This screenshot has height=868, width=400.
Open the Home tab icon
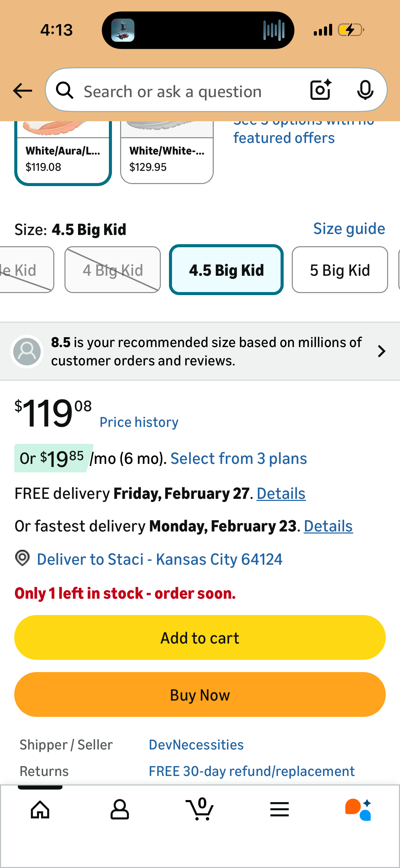[40, 809]
